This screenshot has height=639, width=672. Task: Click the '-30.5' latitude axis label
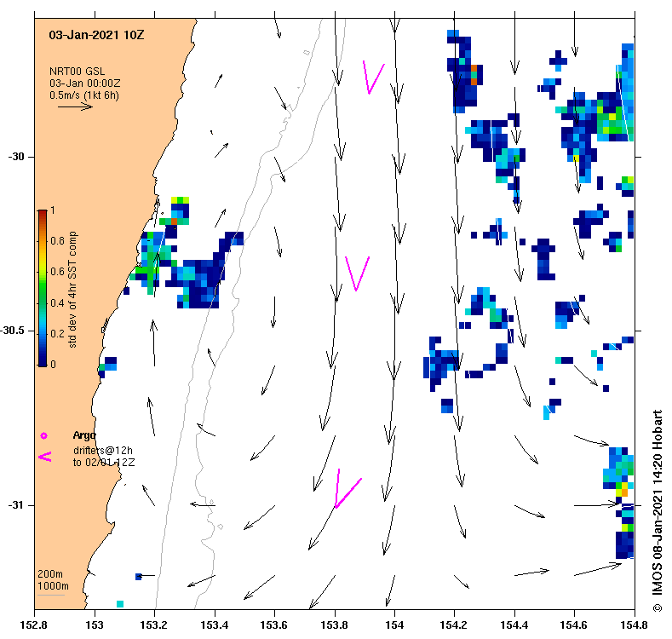[x=13, y=331]
